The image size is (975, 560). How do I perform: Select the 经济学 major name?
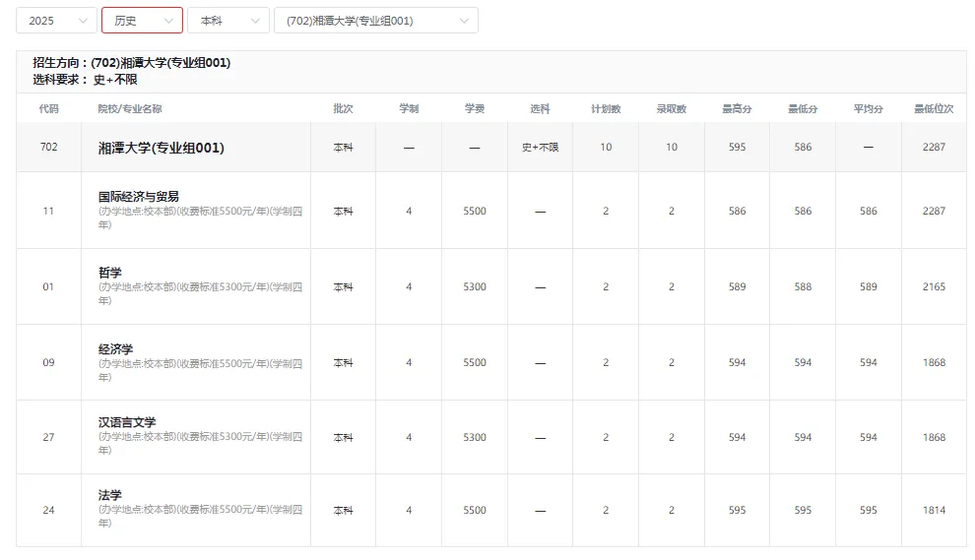[115, 348]
